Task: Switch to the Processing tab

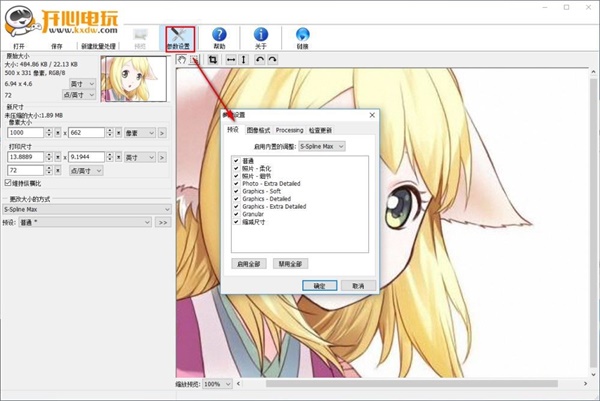Action: pos(289,130)
